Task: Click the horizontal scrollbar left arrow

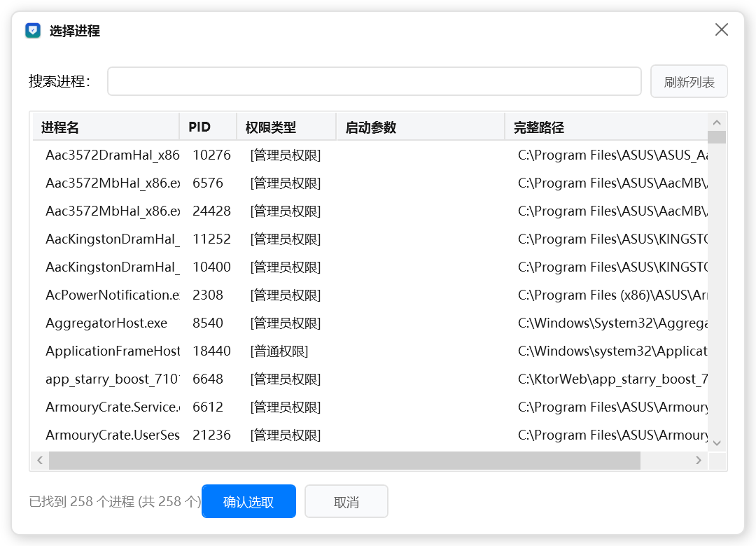Action: (40, 460)
